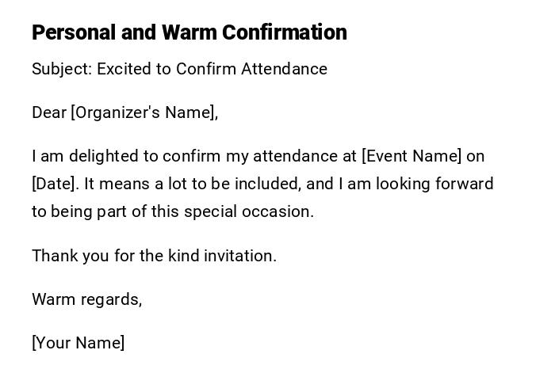The image size is (555, 392).
Task: Click the "Subject:" label text
Action: 62,69
